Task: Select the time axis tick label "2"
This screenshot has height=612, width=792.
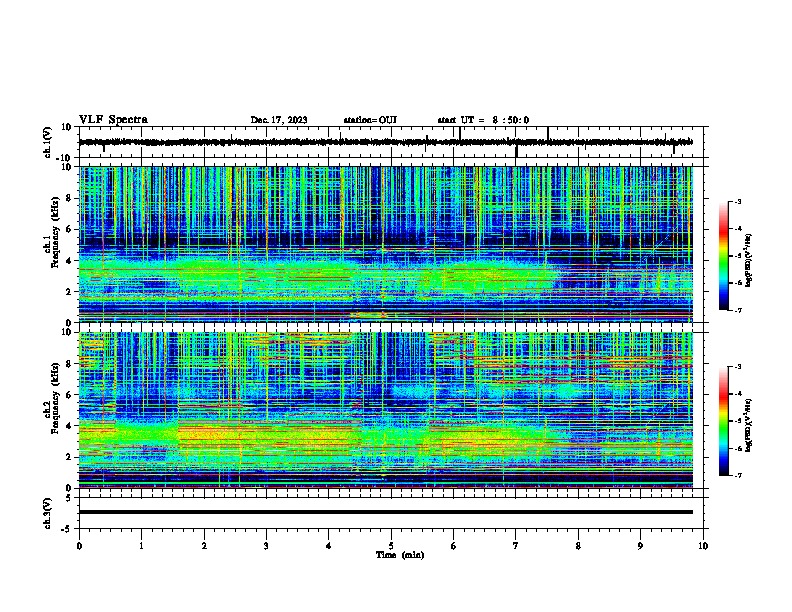Action: (204, 546)
